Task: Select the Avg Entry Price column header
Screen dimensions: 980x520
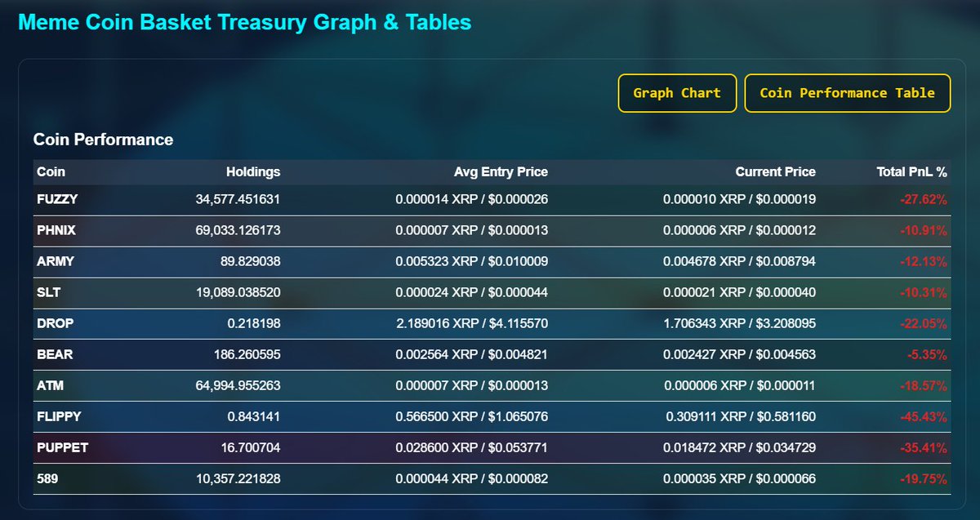Action: [501, 171]
